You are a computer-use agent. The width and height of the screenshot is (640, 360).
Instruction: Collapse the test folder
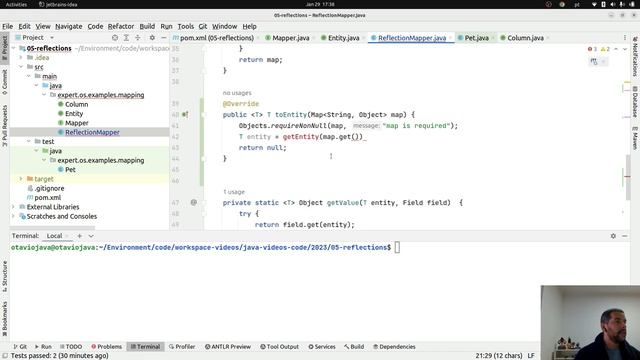pos(29,141)
